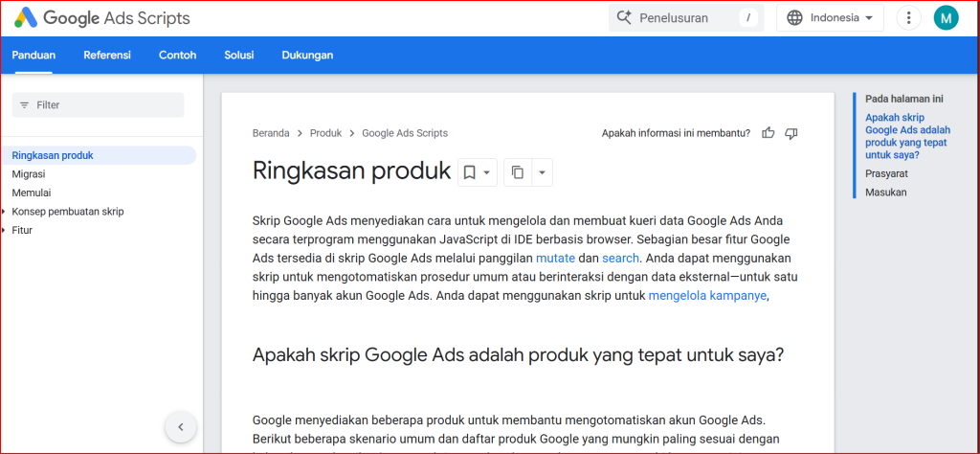Click the search sparkle magnifier icon
This screenshot has width=980, height=454.
pyautogui.click(x=624, y=17)
